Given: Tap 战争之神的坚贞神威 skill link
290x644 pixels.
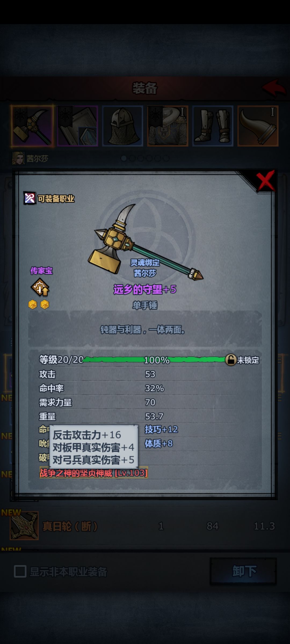Looking at the screenshot, I should [x=94, y=473].
